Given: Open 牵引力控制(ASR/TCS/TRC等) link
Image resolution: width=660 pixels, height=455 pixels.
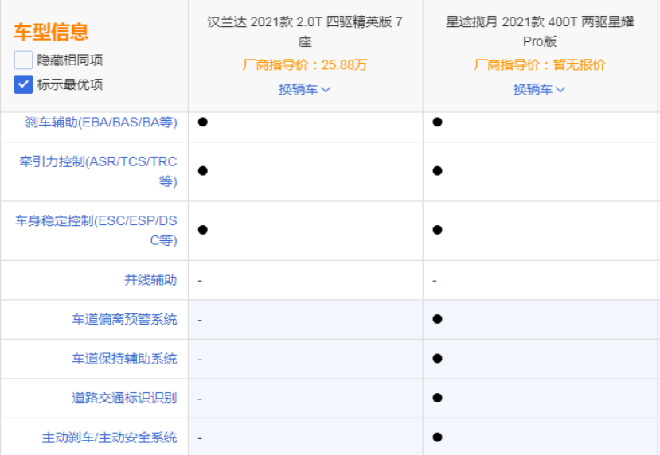Looking at the screenshot, I should tap(98, 171).
